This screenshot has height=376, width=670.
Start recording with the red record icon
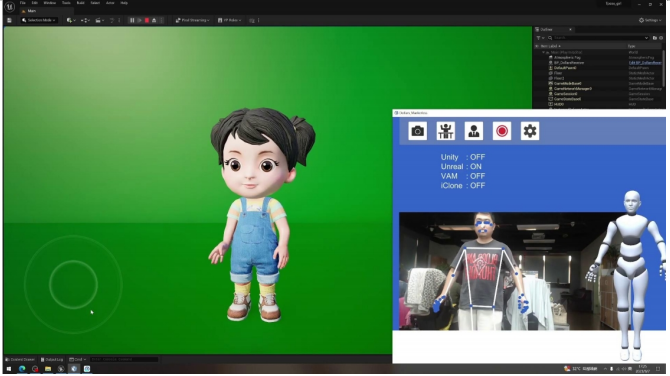pos(502,131)
